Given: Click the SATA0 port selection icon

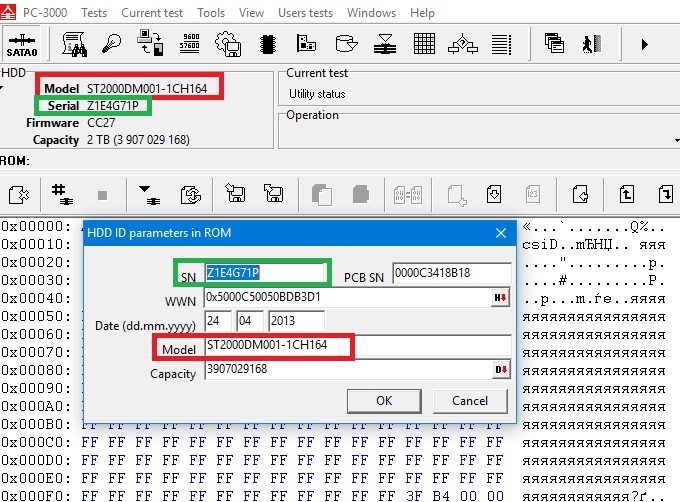Looking at the screenshot, I should [22, 44].
